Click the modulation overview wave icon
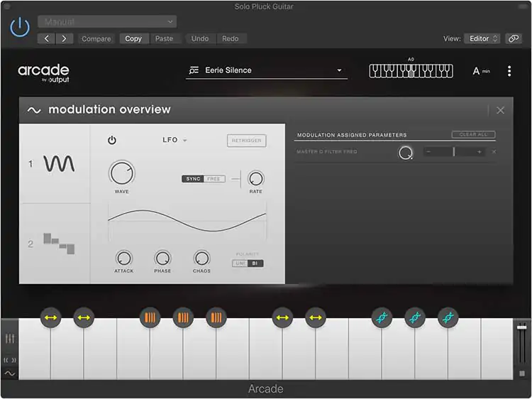The width and height of the screenshot is (532, 399). (x=34, y=110)
